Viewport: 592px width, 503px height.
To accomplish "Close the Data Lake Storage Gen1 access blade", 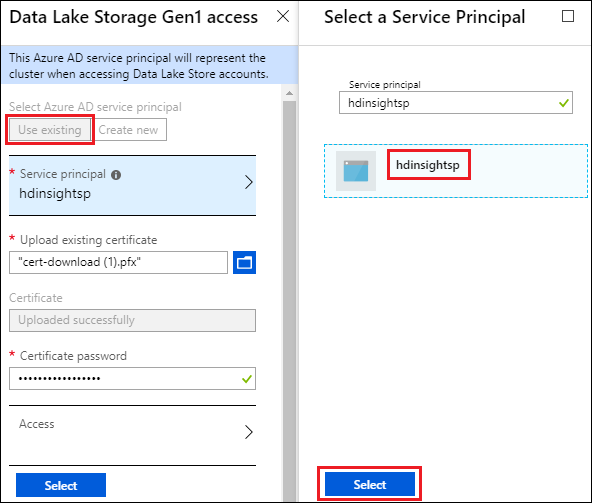I will (283, 16).
